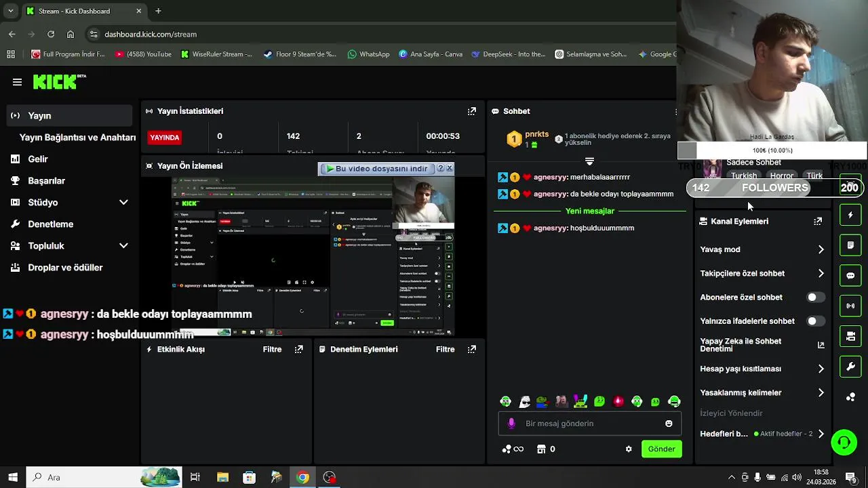Click the shop icon with 0

point(546,449)
